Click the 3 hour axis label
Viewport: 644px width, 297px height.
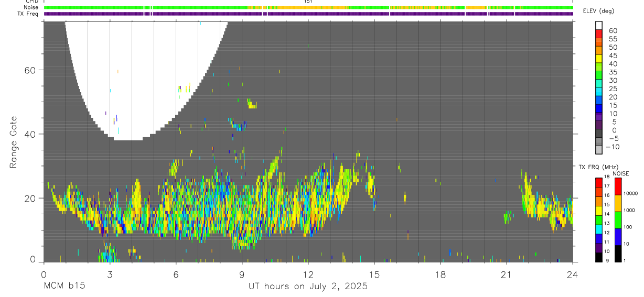point(110,274)
